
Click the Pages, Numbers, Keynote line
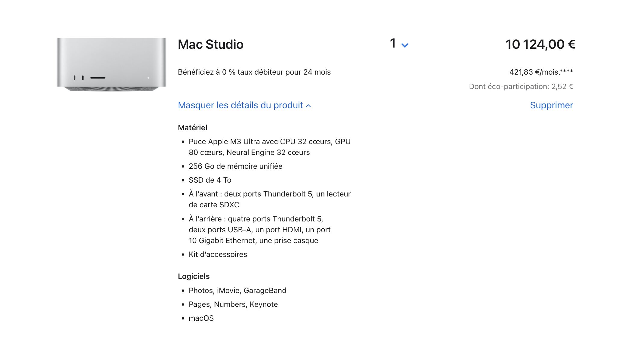pos(233,304)
